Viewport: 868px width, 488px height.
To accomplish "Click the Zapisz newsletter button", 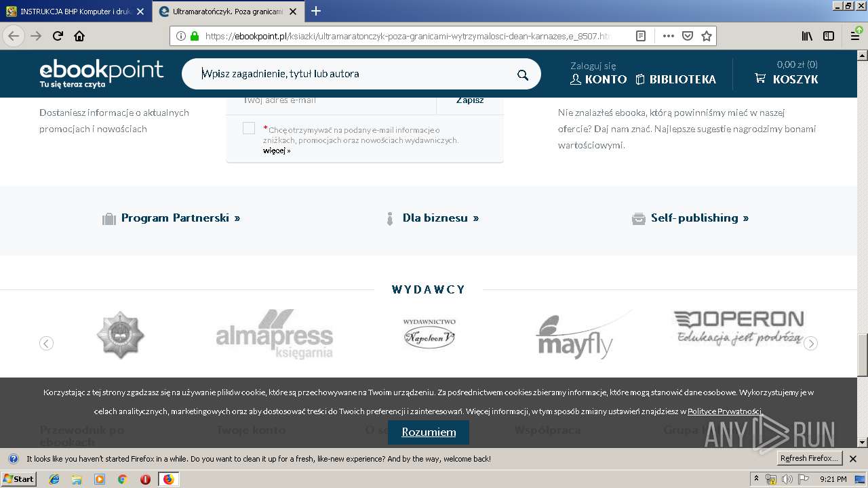I will pyautogui.click(x=470, y=100).
